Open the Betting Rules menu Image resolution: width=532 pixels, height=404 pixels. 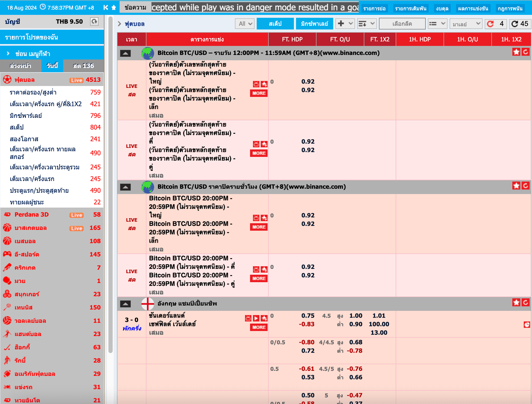tap(510, 8)
